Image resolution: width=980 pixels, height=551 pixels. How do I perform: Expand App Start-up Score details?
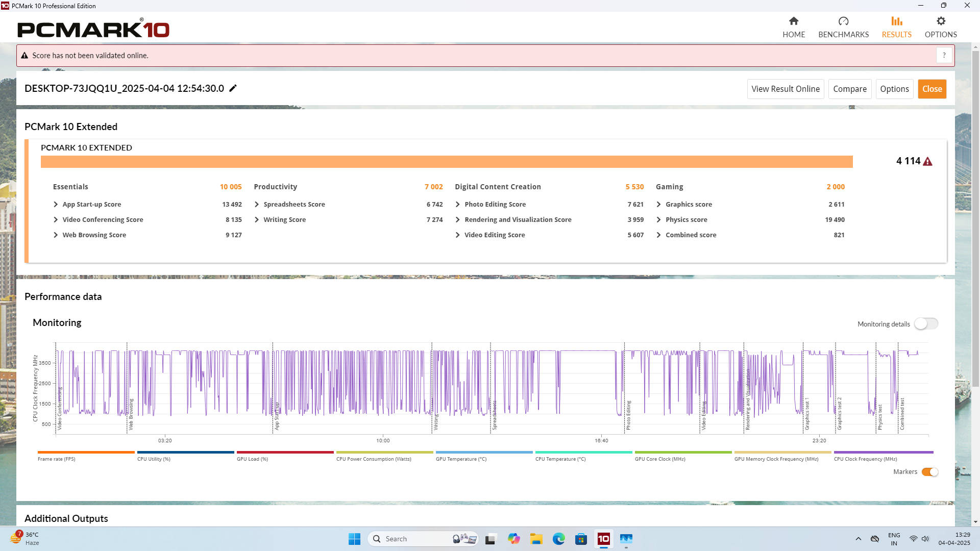(x=56, y=204)
